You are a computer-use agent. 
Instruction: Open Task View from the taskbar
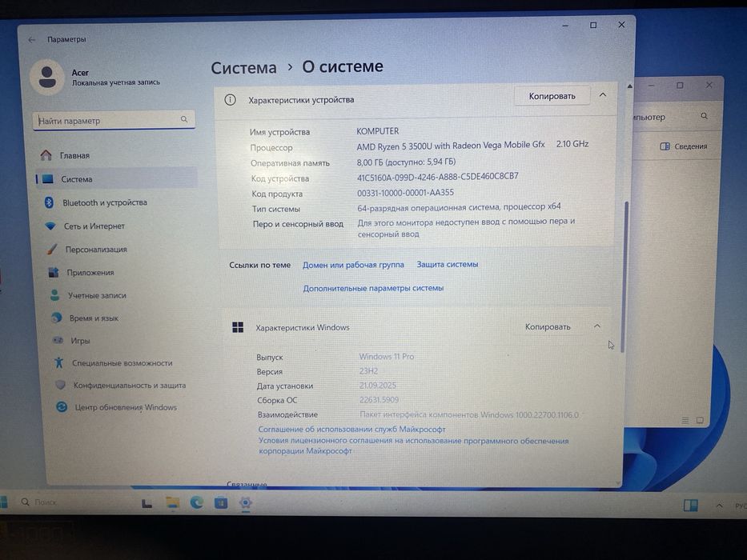[x=147, y=503]
